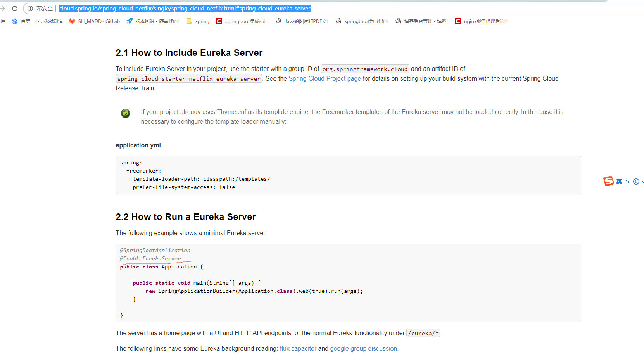Click the 2.2 How to Run a Eureka Server heading

click(186, 217)
